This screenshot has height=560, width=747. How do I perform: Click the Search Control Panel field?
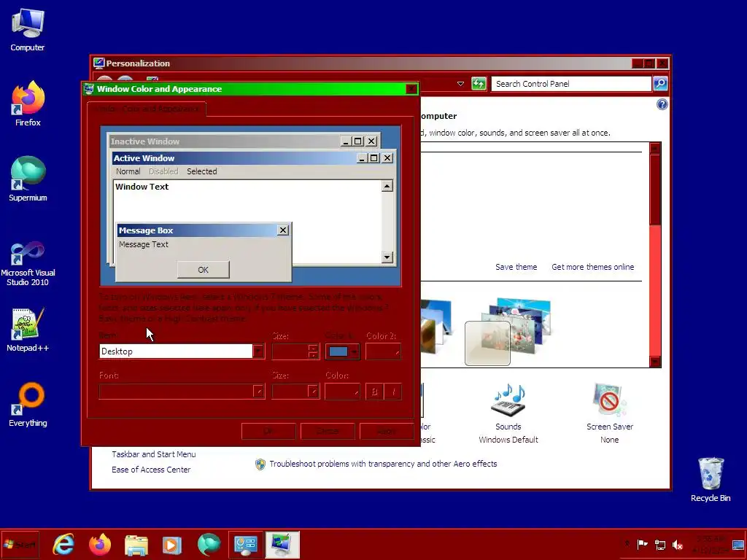570,84
